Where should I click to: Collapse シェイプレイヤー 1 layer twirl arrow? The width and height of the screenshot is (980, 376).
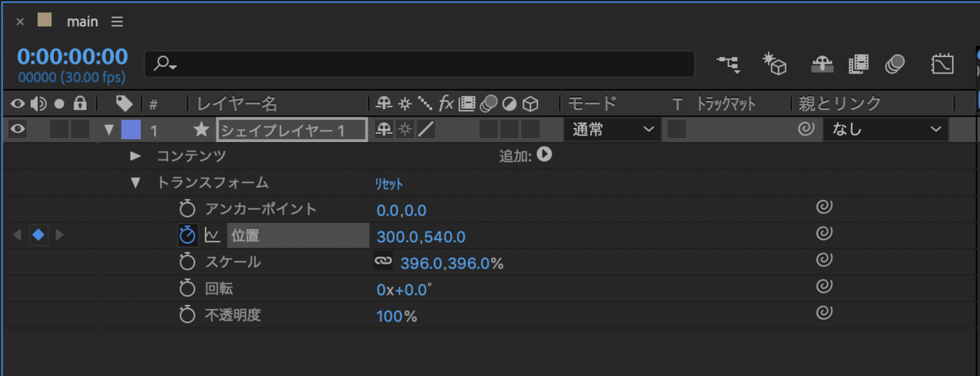[x=109, y=129]
